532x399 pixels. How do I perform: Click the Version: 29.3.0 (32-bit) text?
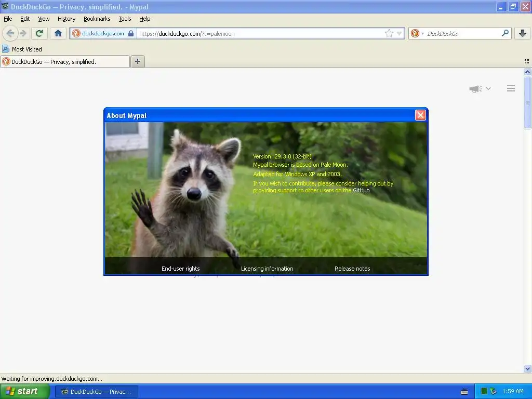[x=282, y=156]
